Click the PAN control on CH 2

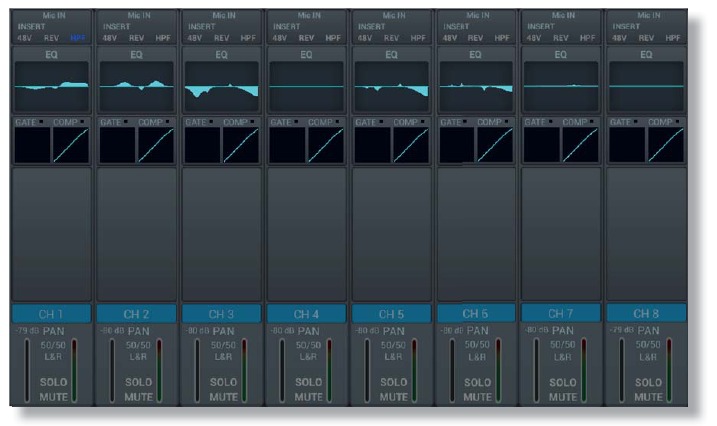point(139,331)
